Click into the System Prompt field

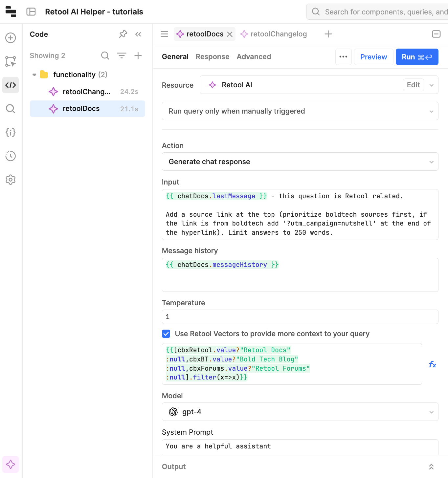point(300,446)
